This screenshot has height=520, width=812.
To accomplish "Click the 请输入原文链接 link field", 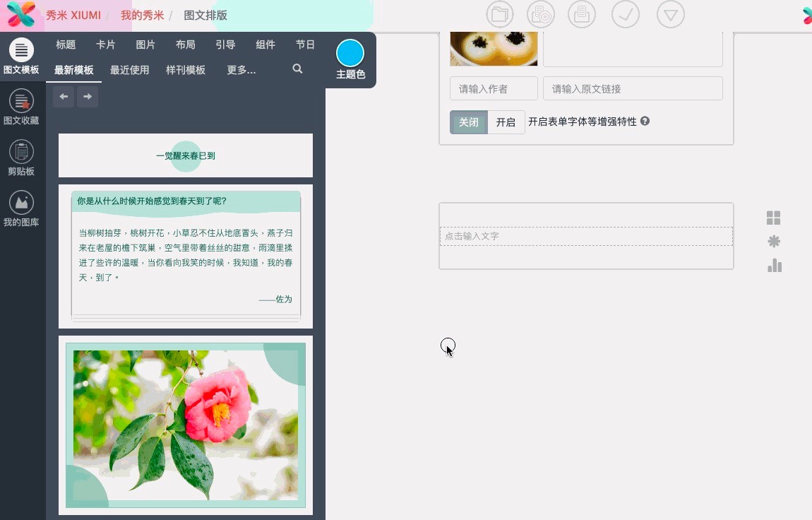I will click(x=633, y=88).
